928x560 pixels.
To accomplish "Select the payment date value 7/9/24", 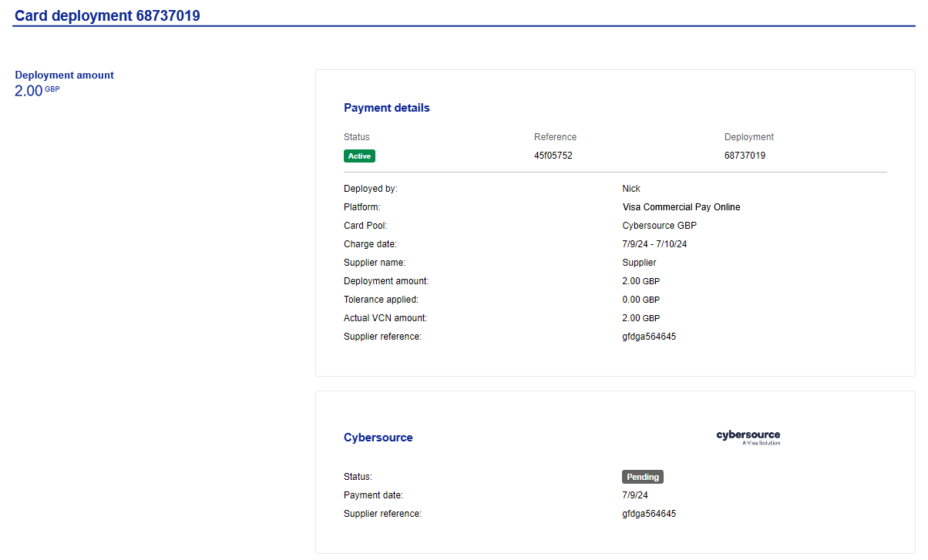I will click(x=635, y=495).
